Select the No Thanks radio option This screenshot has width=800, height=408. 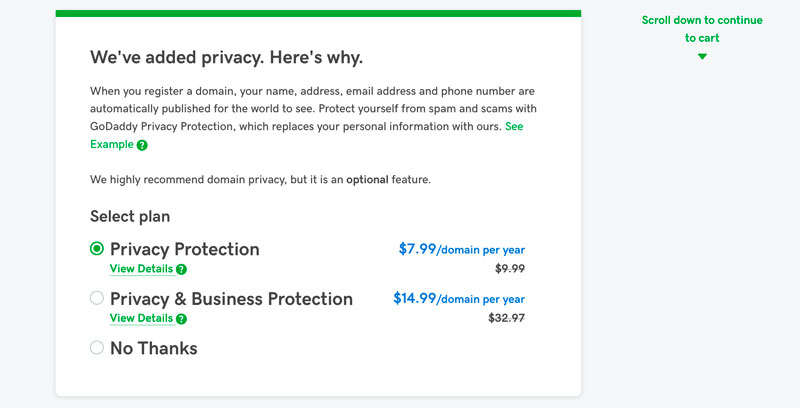point(97,348)
